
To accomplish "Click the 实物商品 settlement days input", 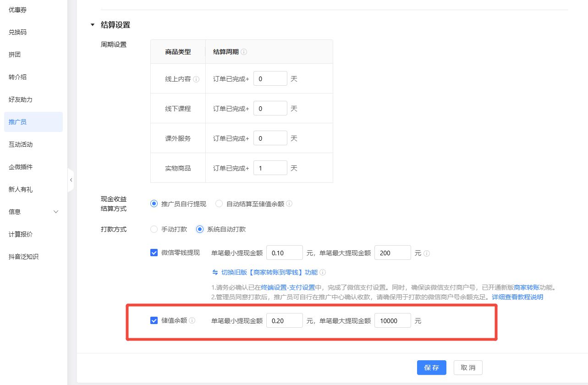I will pyautogui.click(x=270, y=168).
